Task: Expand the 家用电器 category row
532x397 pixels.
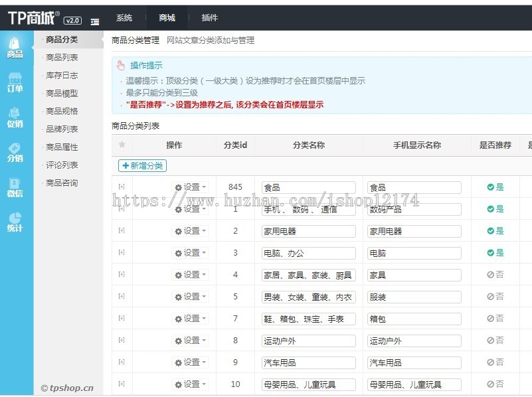Action: tap(122, 230)
